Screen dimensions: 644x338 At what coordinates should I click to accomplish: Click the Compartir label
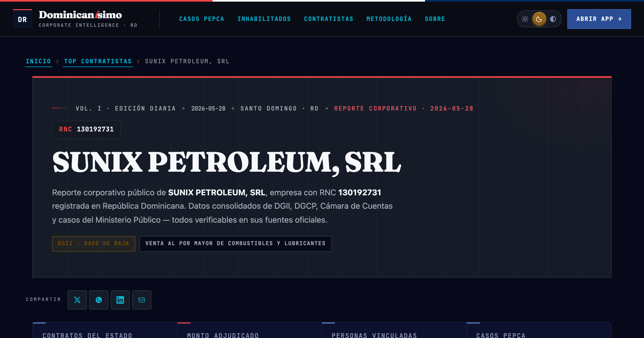tap(43, 299)
